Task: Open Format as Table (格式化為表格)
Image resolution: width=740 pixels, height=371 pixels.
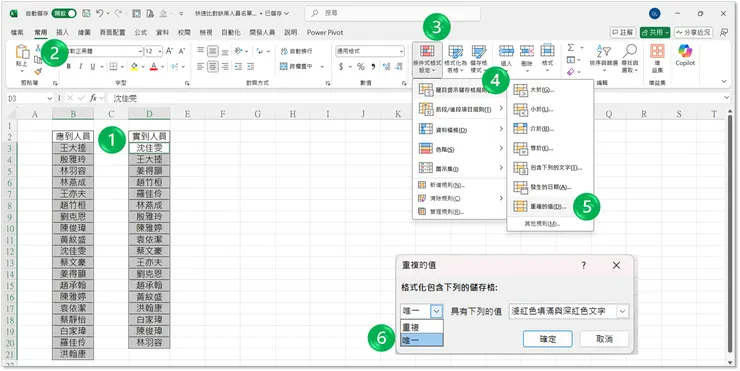Action: [455, 59]
